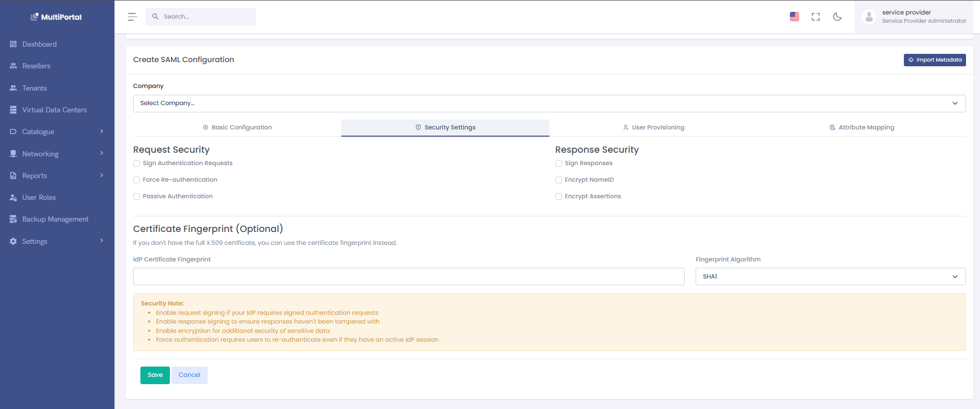Toggle Passive Authentication checkbox
The height and width of the screenshot is (409, 980).
pyautogui.click(x=137, y=196)
